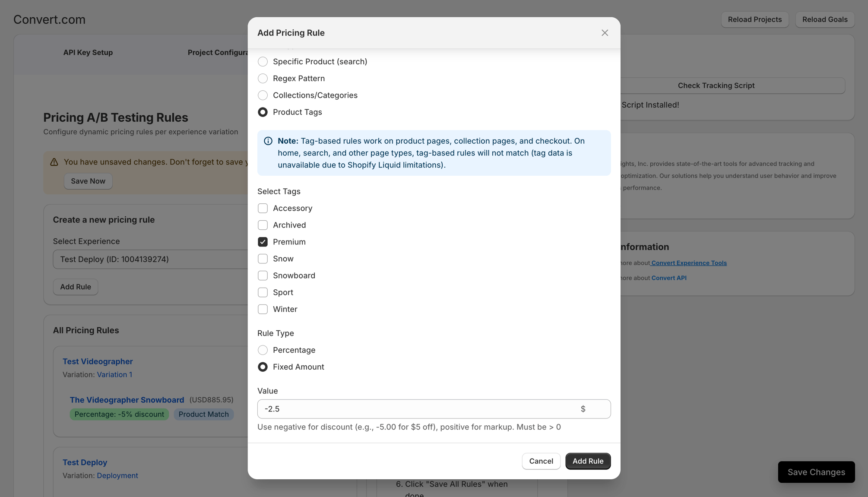Click the Reload Projects button

coord(755,19)
